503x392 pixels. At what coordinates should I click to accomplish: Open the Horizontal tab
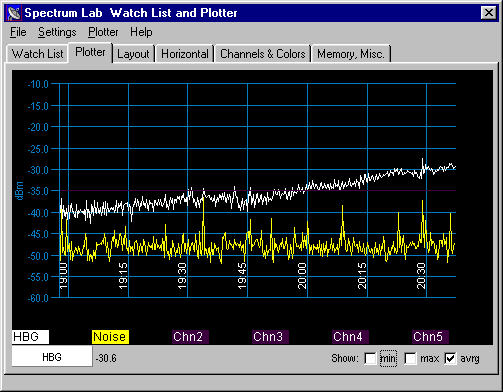point(185,54)
